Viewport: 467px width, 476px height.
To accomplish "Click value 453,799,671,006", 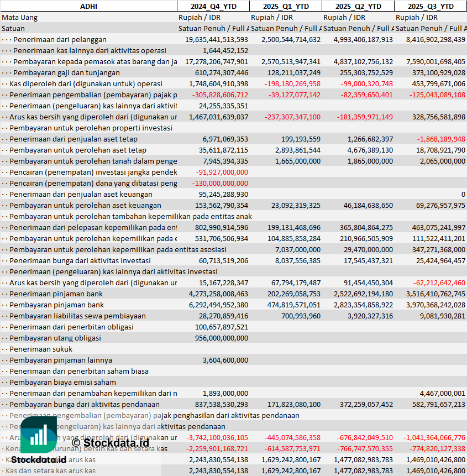I will pos(438,84).
